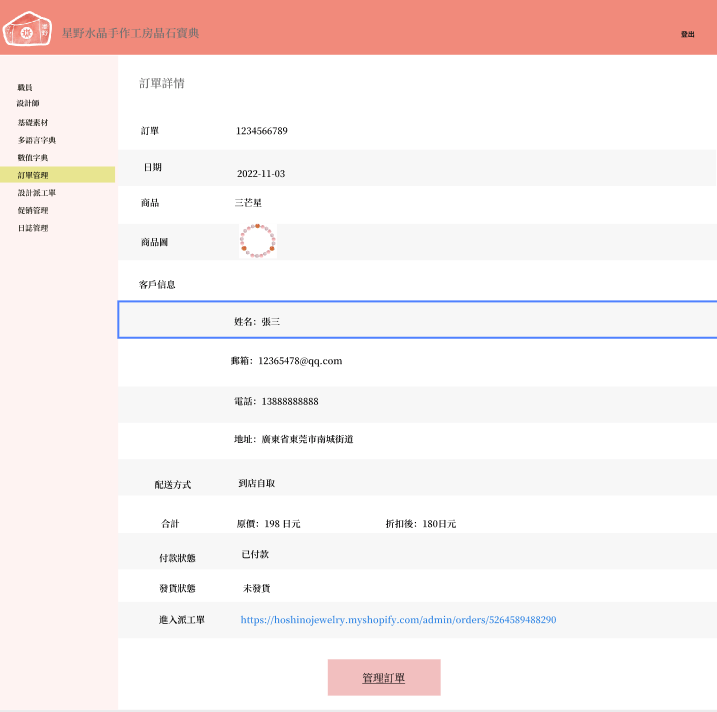Open 日誌管理 in the sidebar

(33, 228)
